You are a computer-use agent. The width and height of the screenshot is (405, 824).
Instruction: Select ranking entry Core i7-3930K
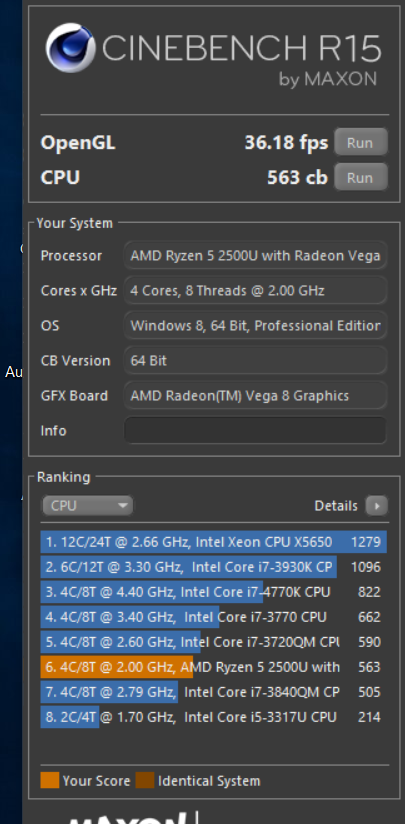pos(214,567)
